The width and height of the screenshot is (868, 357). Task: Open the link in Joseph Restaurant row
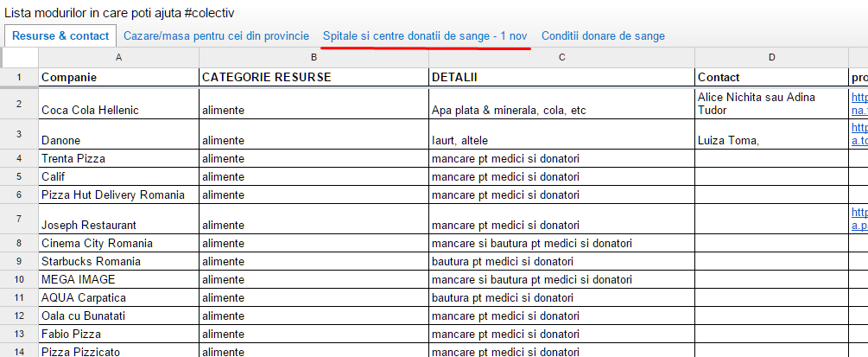coord(859,219)
